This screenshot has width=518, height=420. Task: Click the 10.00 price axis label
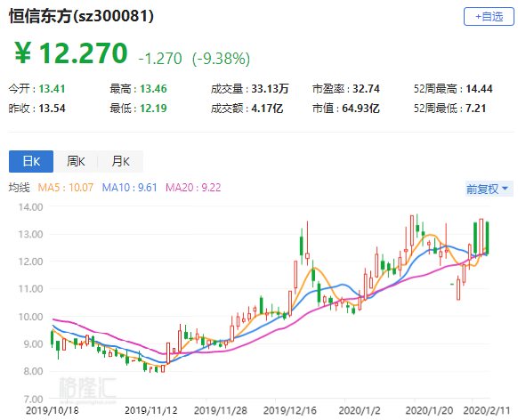(30, 317)
